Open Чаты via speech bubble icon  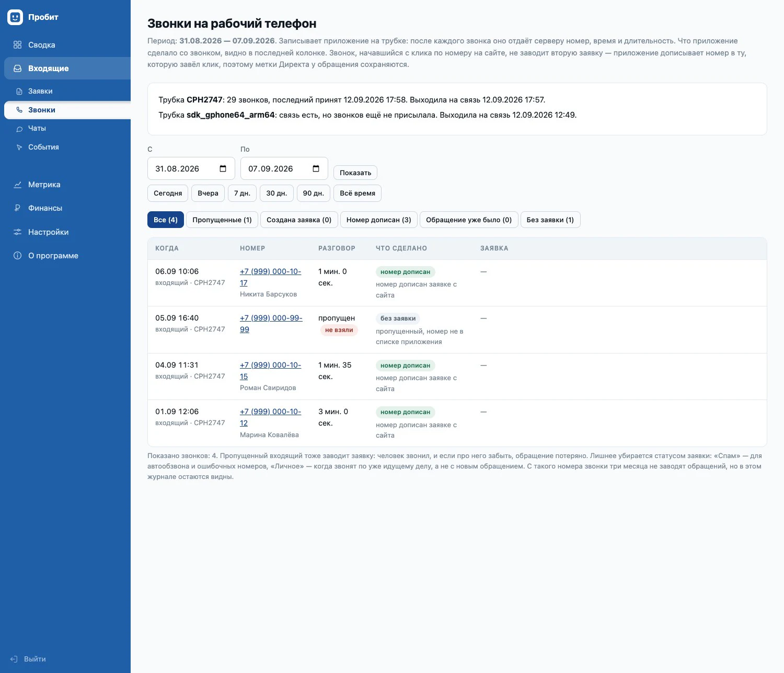click(x=19, y=129)
